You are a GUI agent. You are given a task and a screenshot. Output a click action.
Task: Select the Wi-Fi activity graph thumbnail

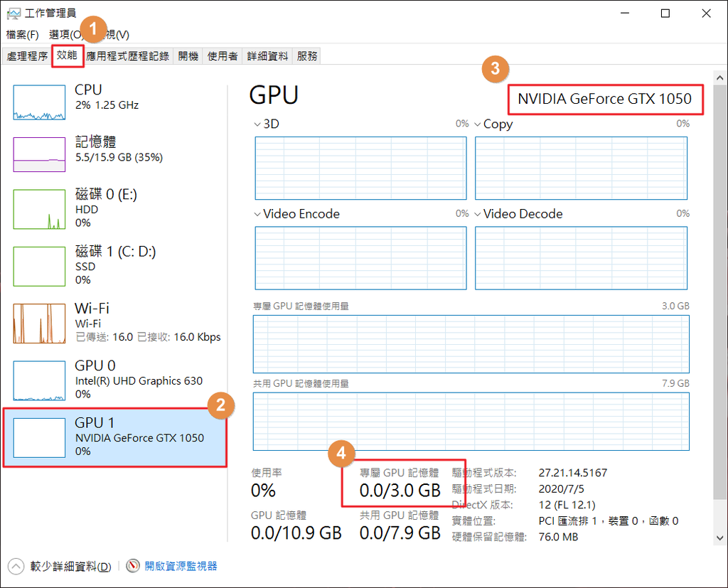(39, 324)
